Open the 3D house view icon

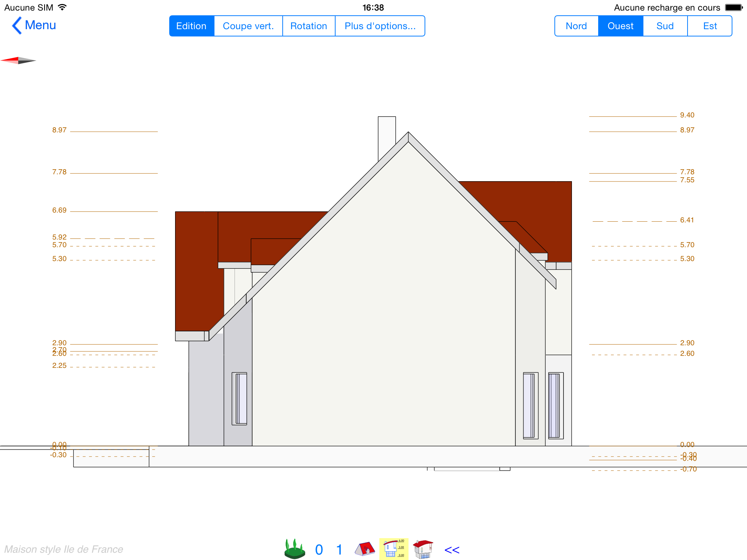[x=423, y=549]
